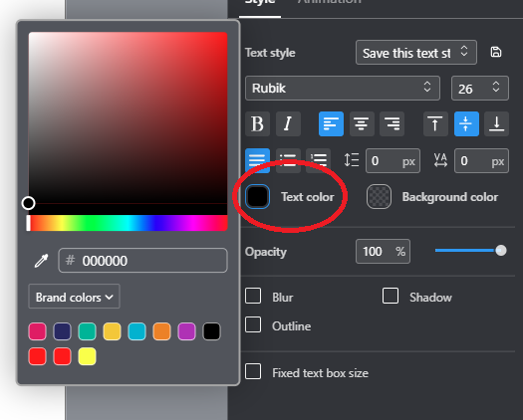Align text vertically to top

point(435,124)
